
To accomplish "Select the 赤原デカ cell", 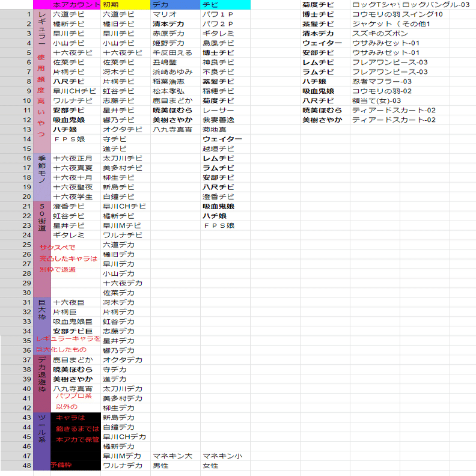I will [x=175, y=34].
